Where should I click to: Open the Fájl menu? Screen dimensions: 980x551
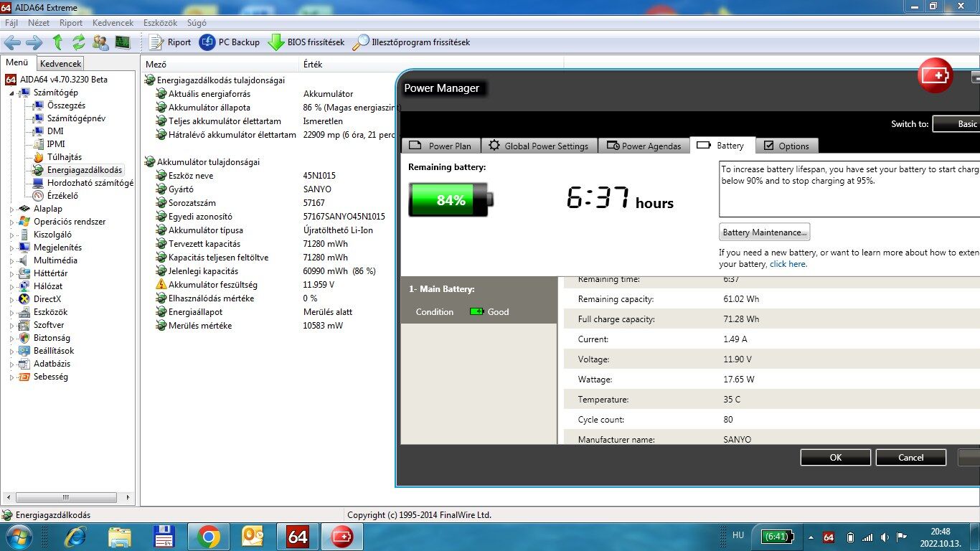(11, 23)
